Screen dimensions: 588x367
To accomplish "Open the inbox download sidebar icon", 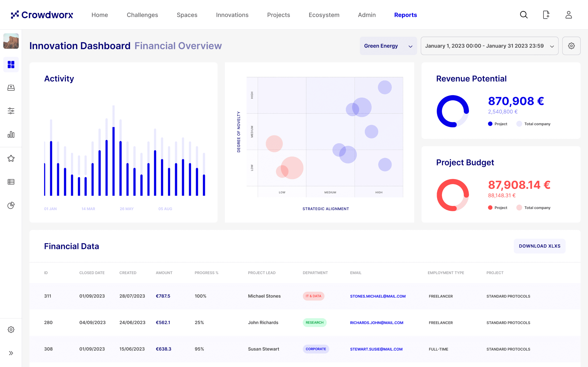I will pos(11,87).
